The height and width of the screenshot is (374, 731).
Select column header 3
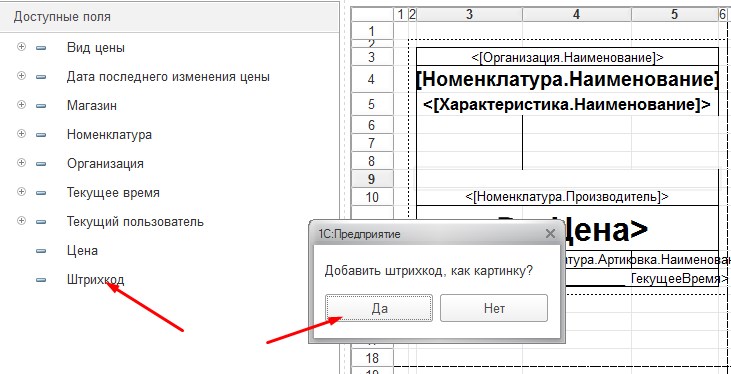pos(469,15)
